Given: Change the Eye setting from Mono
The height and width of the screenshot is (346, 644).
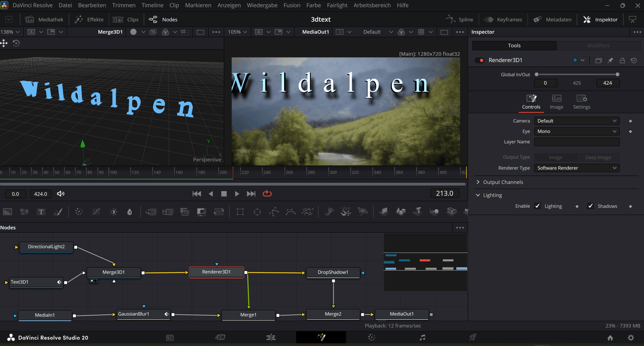Looking at the screenshot, I should [576, 131].
